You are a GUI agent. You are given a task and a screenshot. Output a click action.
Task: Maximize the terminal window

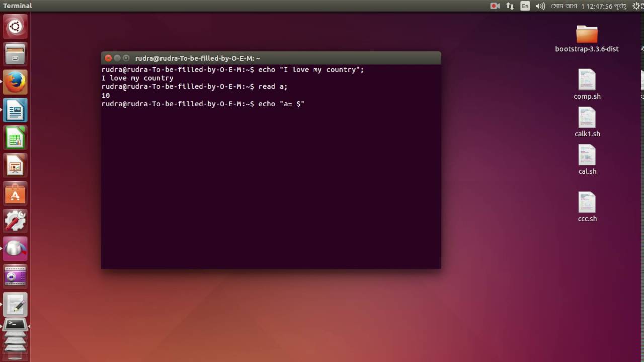pyautogui.click(x=126, y=58)
